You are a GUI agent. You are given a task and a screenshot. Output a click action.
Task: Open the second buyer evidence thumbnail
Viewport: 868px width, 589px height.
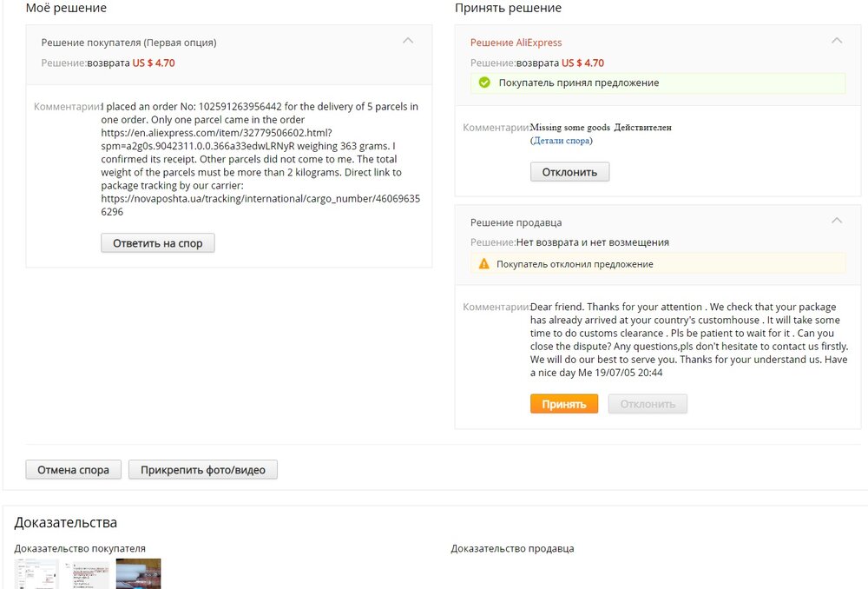tap(88, 574)
